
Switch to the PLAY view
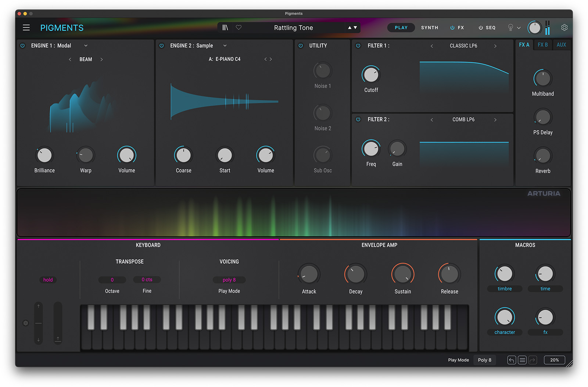pos(401,28)
